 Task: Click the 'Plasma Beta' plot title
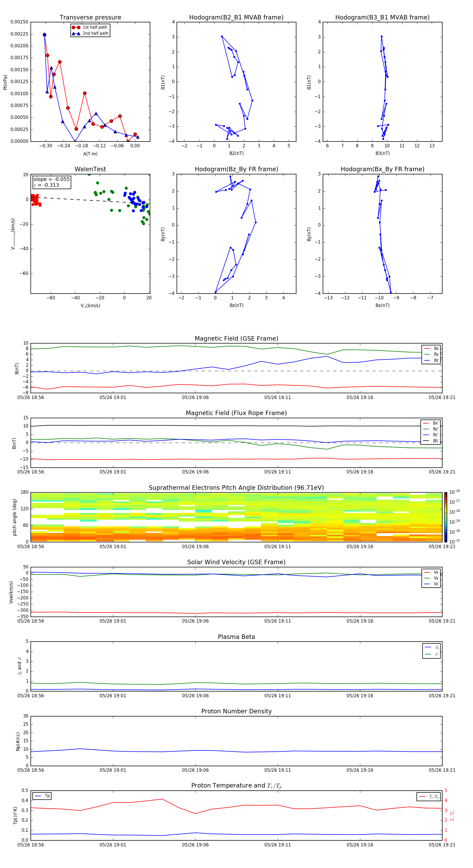[236, 637]
